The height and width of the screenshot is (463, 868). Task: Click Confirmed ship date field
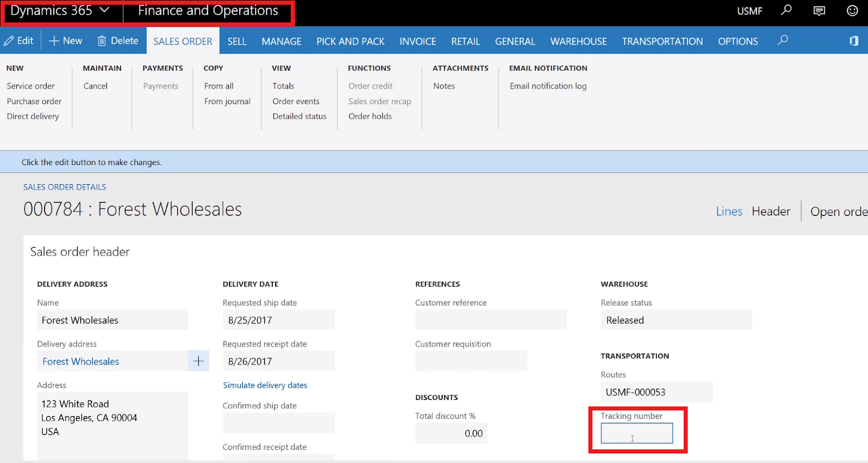(x=278, y=423)
